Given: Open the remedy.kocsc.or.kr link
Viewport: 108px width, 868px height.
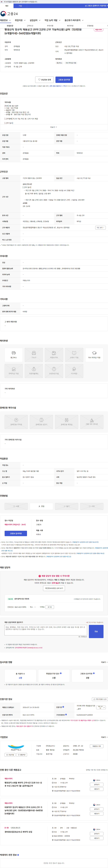Looking at the screenshot, I should click(29, 648).
